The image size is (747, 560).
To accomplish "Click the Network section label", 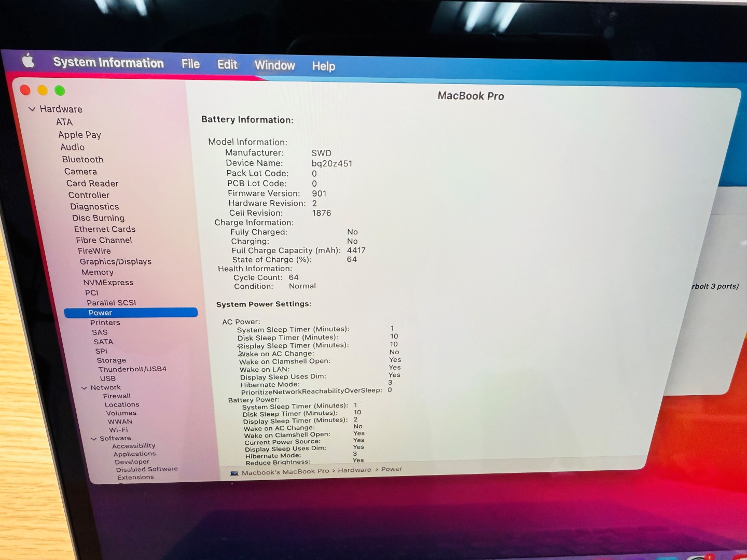I will [105, 388].
